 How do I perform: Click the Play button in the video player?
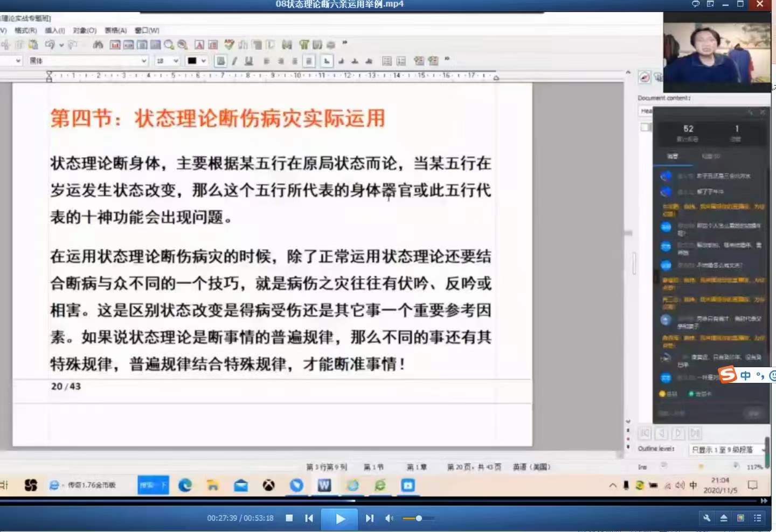[340, 519]
